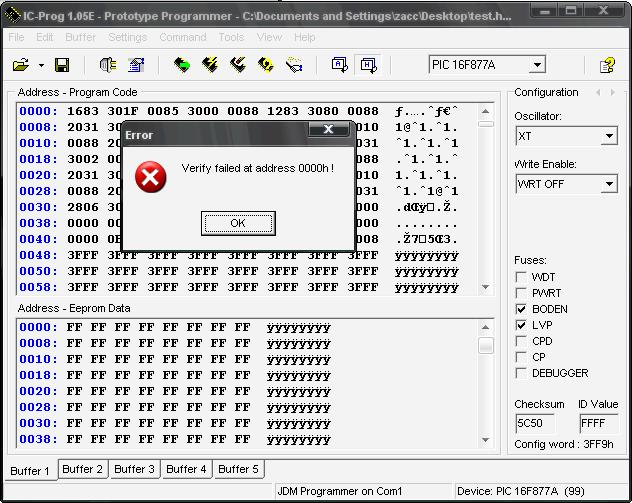Close the Error dialog with X
632x503 pixels.
tap(328, 129)
